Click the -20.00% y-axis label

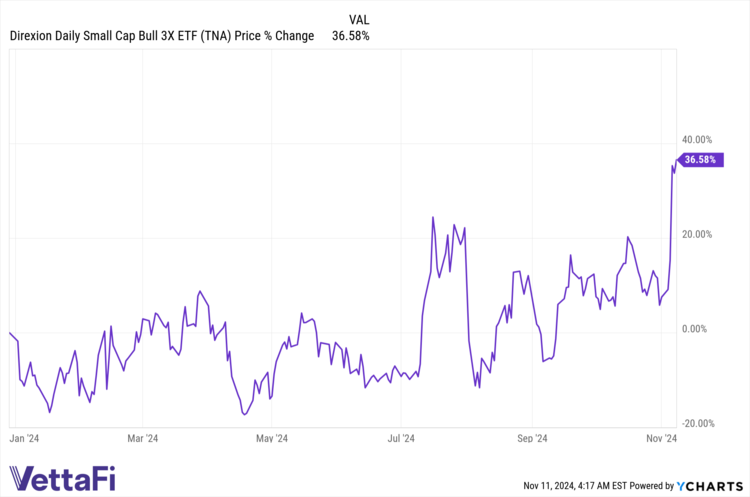coord(695,423)
